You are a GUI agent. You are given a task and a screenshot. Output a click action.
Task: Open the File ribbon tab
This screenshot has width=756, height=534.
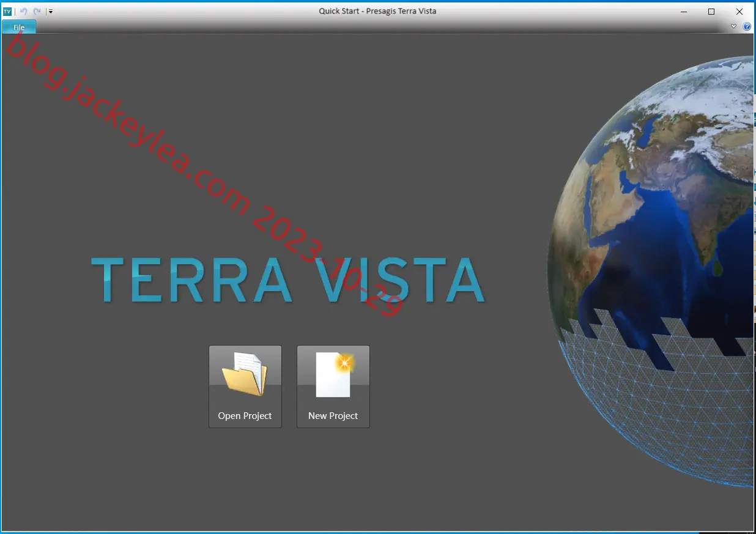(19, 27)
